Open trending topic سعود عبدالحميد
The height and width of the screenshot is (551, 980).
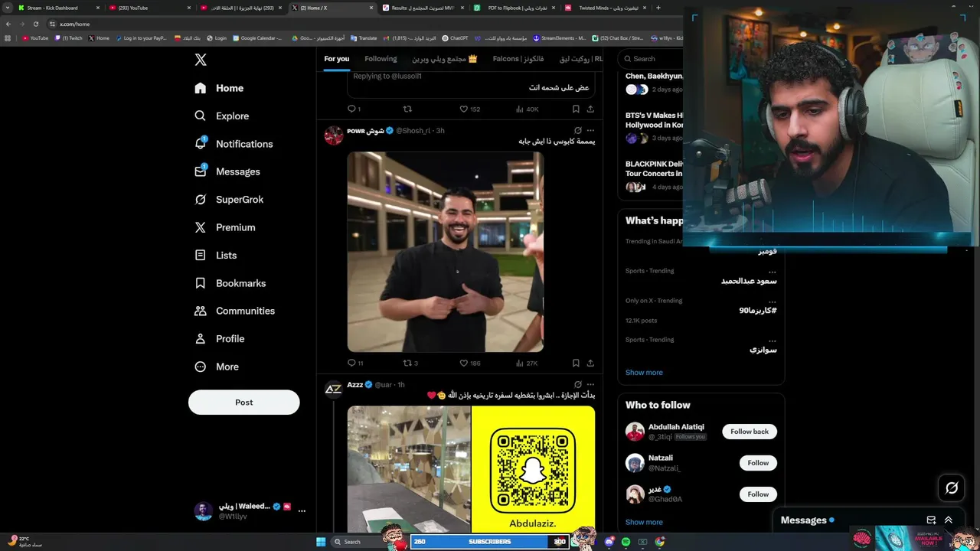pyautogui.click(x=749, y=281)
